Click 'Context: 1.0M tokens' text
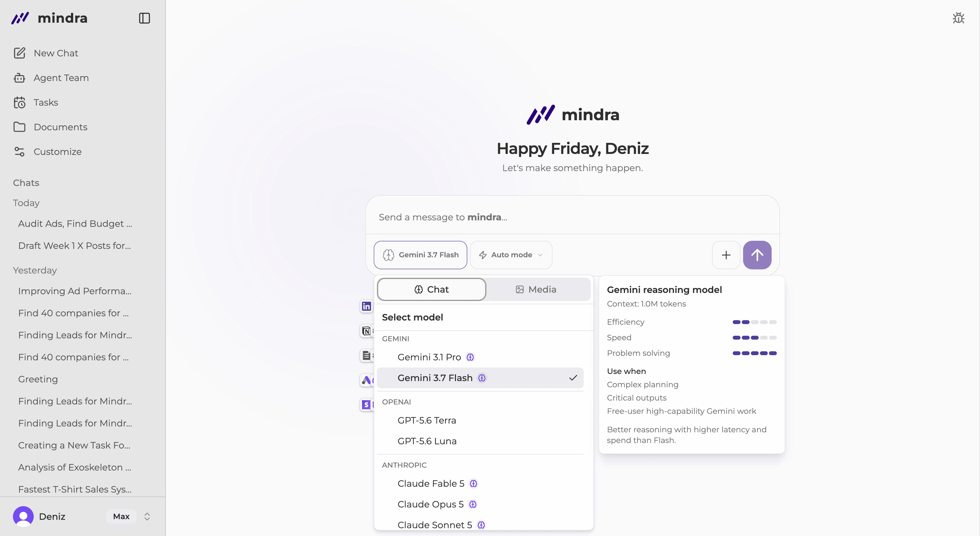This screenshot has height=536, width=980. tap(646, 304)
